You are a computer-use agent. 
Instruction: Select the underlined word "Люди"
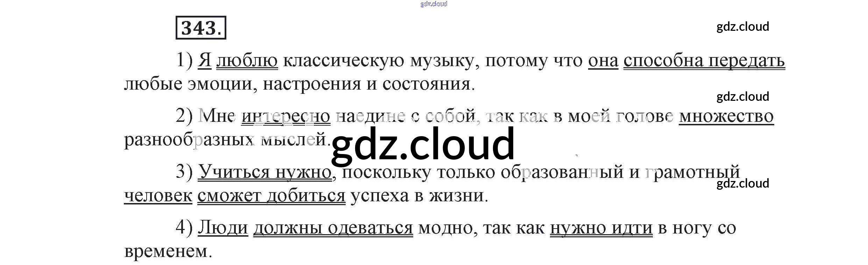pyautogui.click(x=223, y=228)
